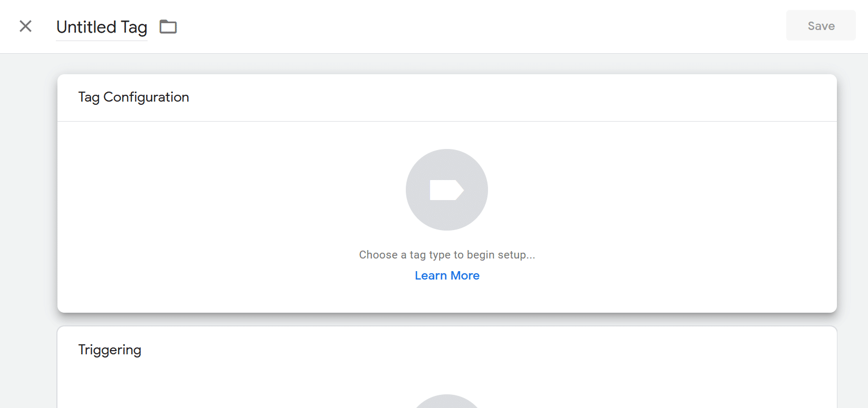
Task: Click the Tag Configuration card header bar
Action: [447, 98]
